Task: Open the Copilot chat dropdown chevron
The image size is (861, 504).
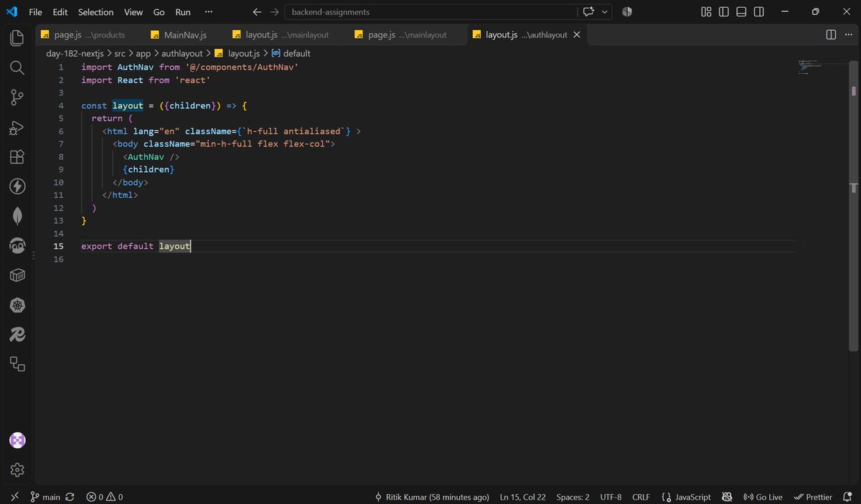Action: click(x=605, y=11)
